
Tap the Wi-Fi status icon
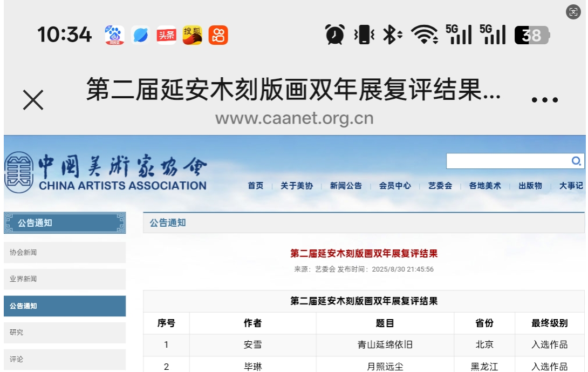click(x=425, y=35)
